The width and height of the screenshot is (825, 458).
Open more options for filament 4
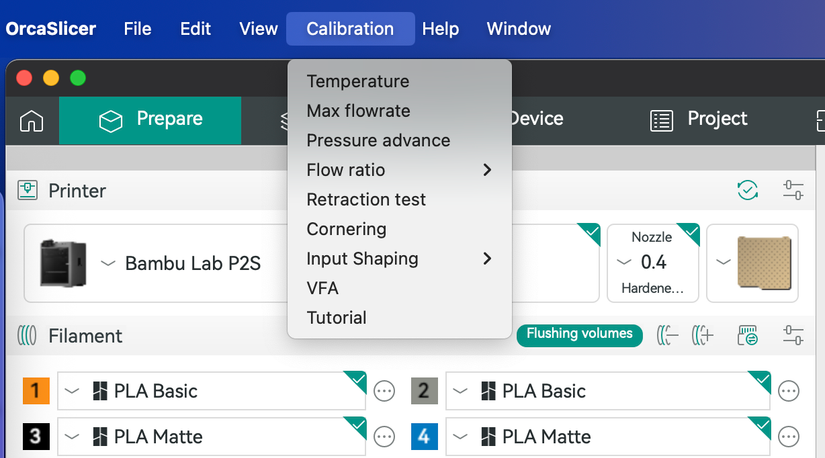(x=789, y=436)
